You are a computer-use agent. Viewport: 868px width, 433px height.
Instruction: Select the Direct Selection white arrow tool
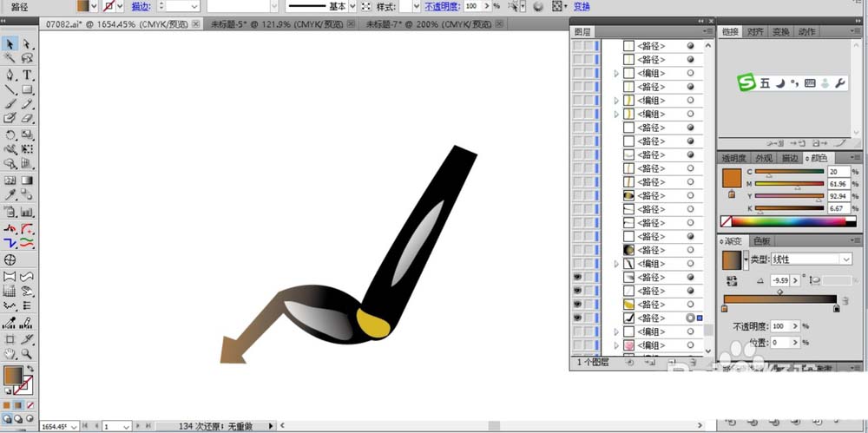click(x=28, y=43)
